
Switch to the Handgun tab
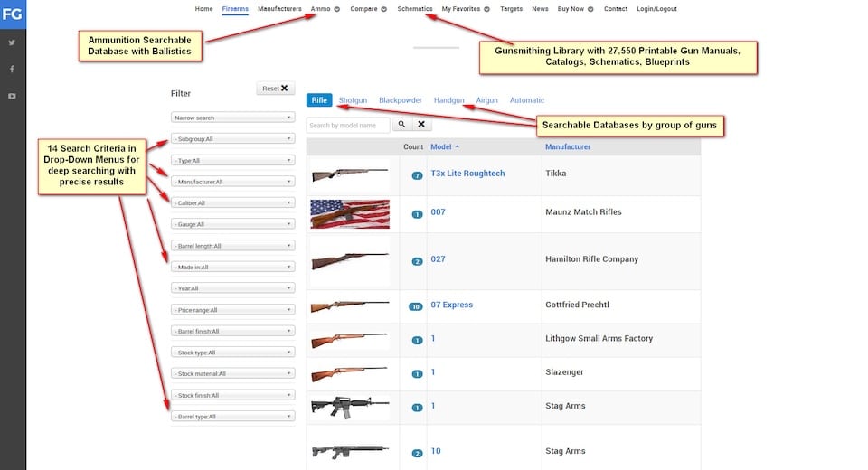(x=449, y=100)
